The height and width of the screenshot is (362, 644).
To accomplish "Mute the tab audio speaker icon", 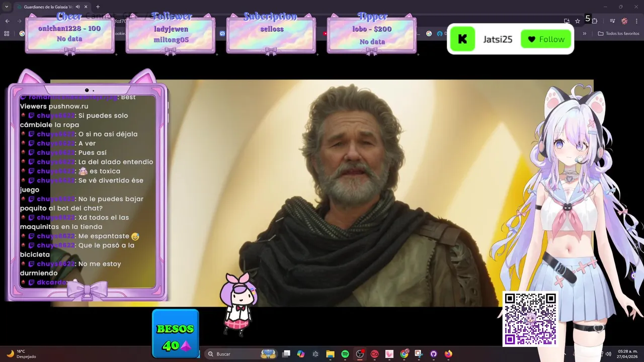I will [77, 7].
